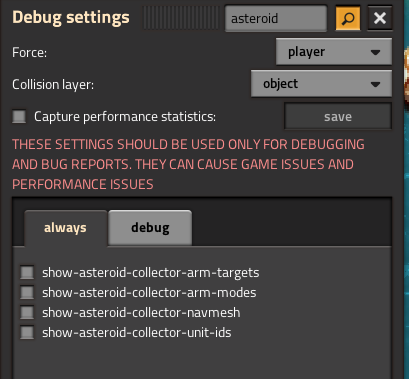Select the always tab
Viewport: 409px width, 379px height.
pyautogui.click(x=66, y=228)
